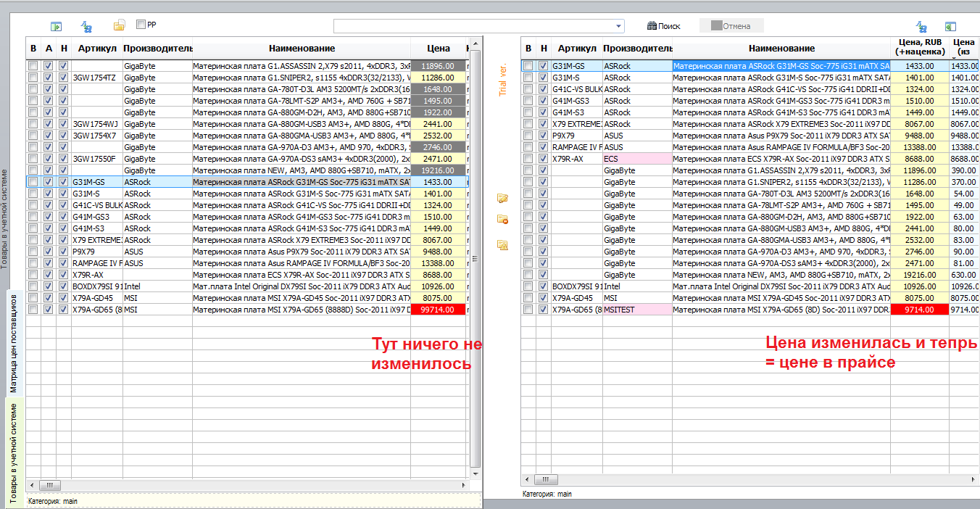980x509 pixels.
Task: Select the RAMPAGE IV row article in left table
Action: coord(96,263)
